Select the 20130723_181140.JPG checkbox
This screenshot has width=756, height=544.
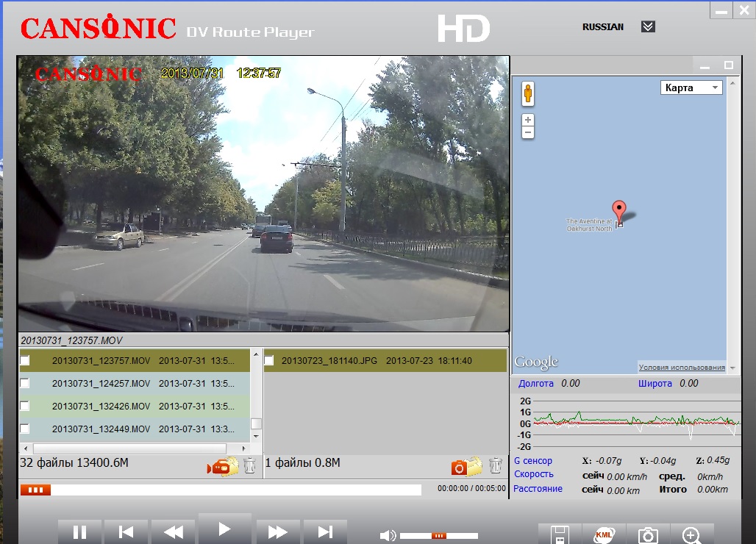click(269, 361)
